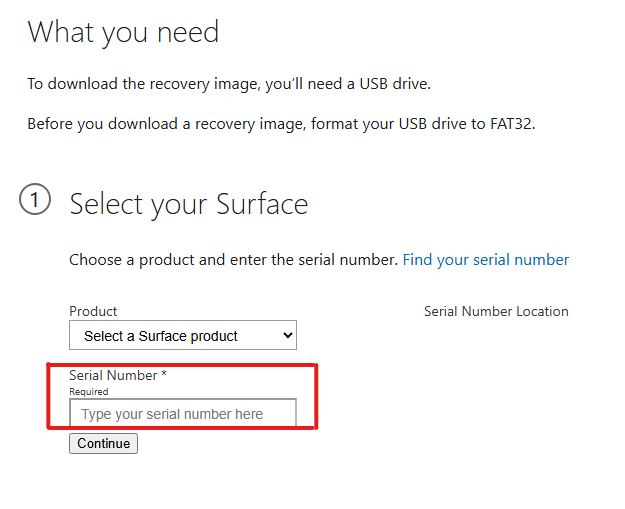Viewport: 625px width, 509px height.
Task: Click the Select a Surface product text
Action: (161, 336)
